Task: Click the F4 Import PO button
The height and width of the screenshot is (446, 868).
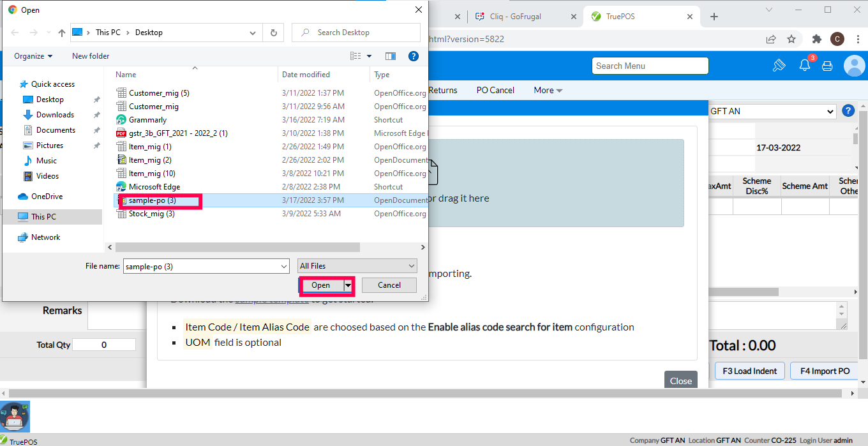Action: (x=825, y=371)
